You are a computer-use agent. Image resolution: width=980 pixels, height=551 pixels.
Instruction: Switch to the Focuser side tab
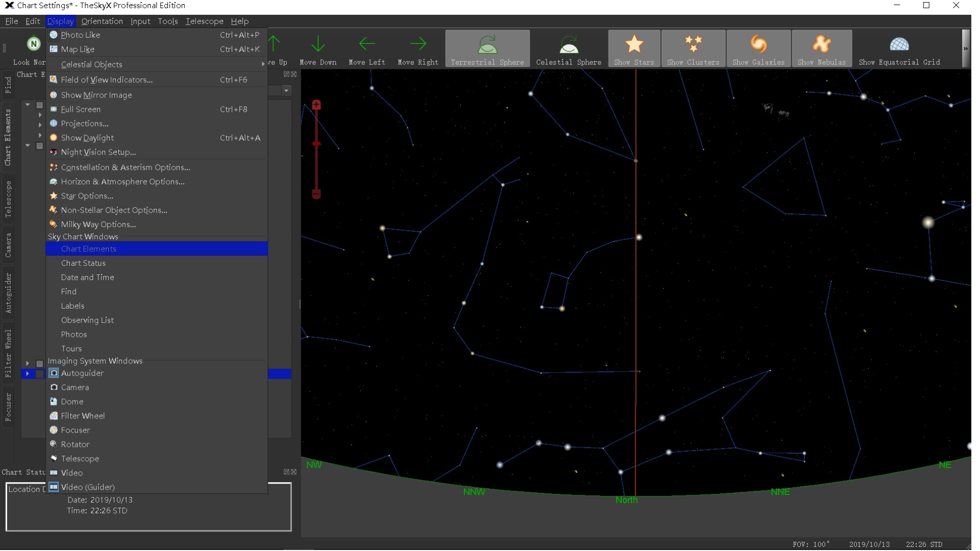8,407
